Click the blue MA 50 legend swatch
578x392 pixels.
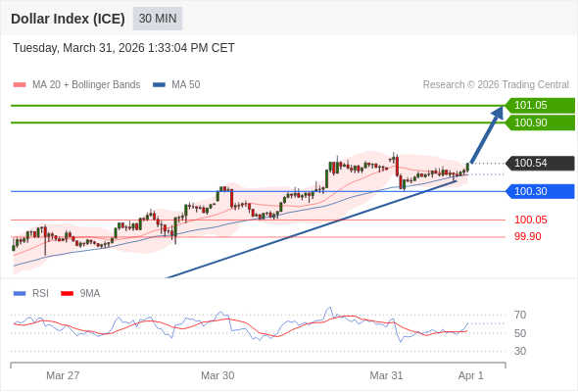coord(159,85)
